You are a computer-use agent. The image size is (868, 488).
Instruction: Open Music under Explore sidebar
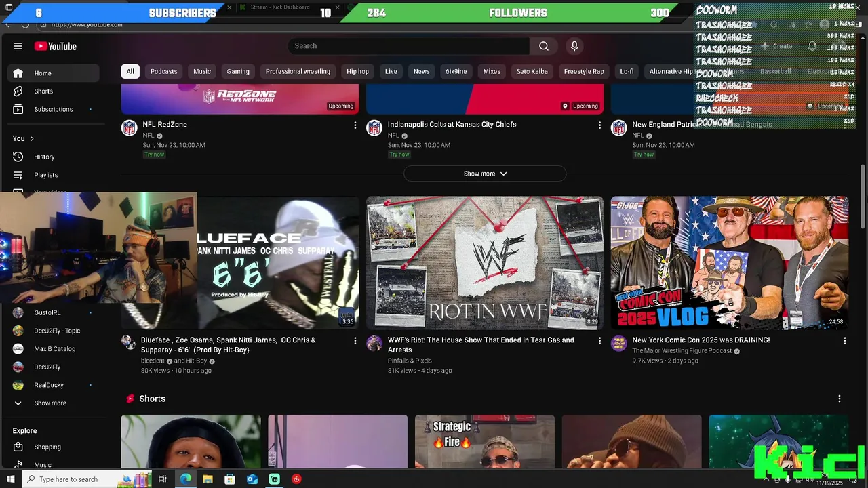tap(54, 464)
